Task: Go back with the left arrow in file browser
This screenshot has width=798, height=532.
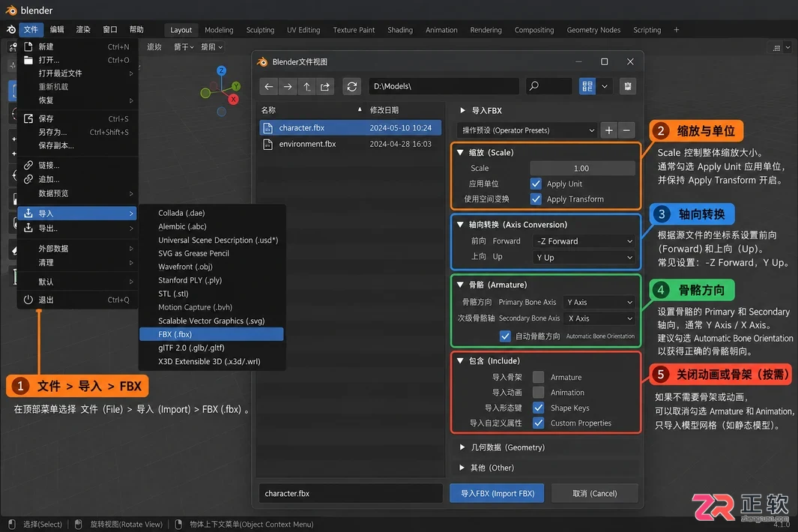Action: (x=269, y=87)
